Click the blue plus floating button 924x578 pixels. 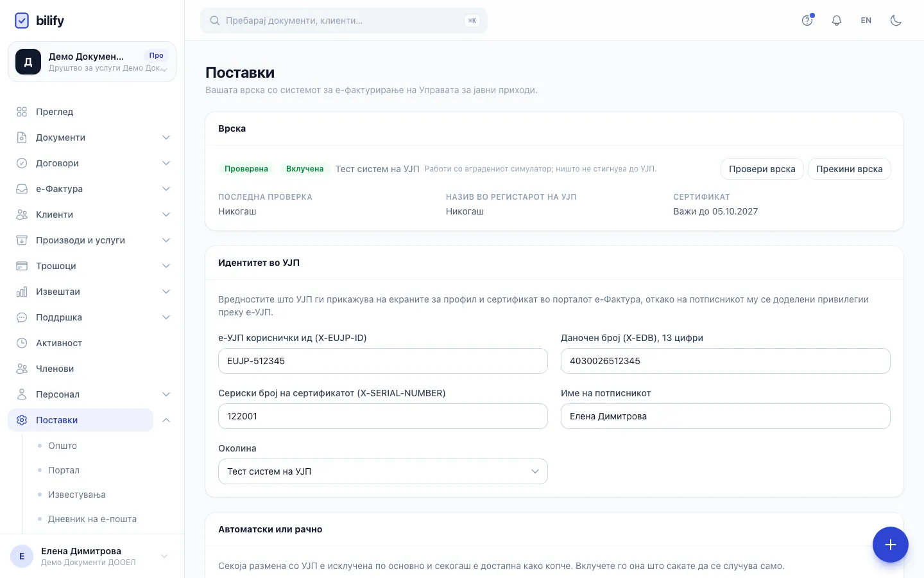coord(890,545)
